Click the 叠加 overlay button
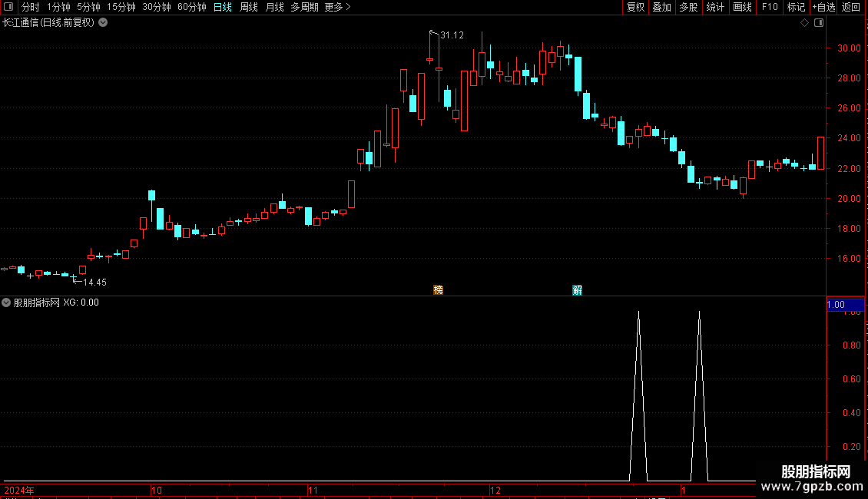The height and width of the screenshot is (499, 868). (661, 7)
